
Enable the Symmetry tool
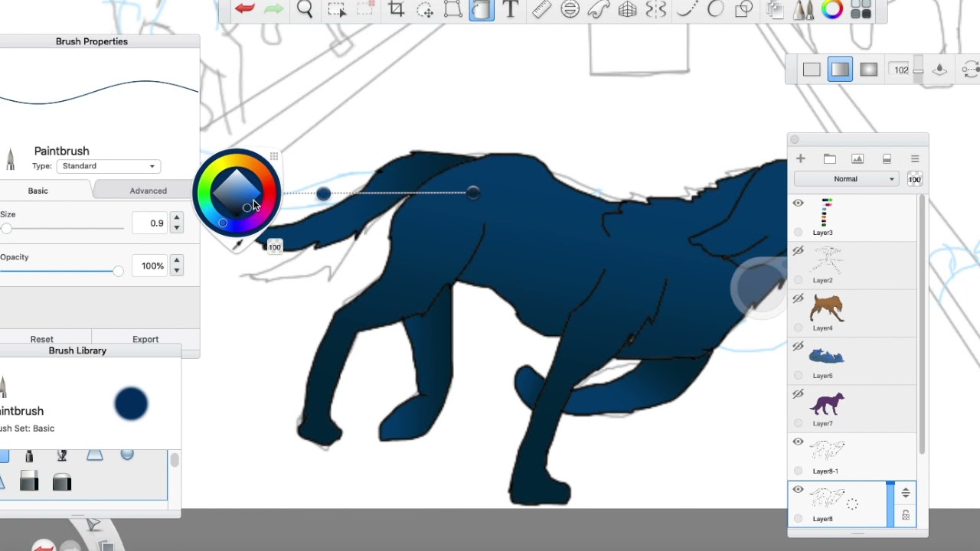pyautogui.click(x=656, y=9)
